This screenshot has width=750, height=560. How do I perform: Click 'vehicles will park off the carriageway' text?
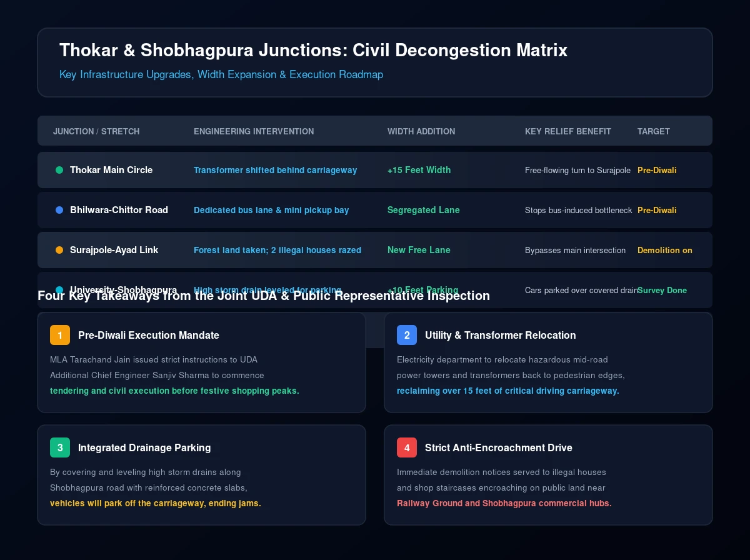click(x=156, y=503)
